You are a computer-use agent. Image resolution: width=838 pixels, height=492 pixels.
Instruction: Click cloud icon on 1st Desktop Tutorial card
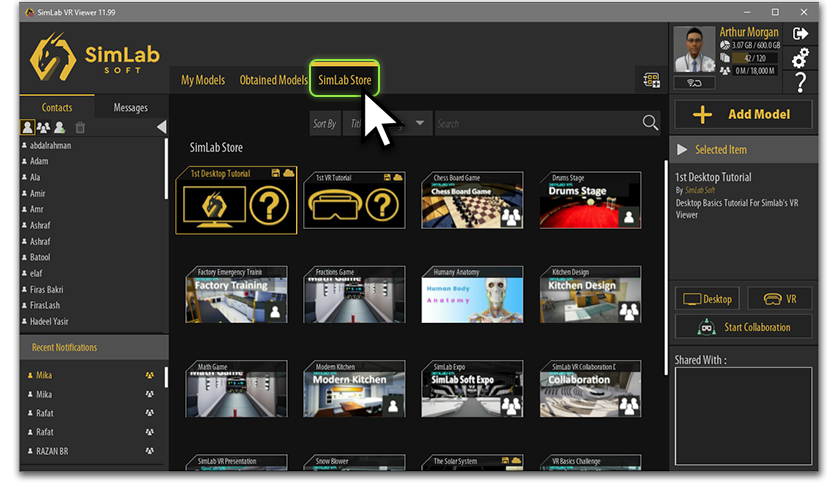point(289,173)
